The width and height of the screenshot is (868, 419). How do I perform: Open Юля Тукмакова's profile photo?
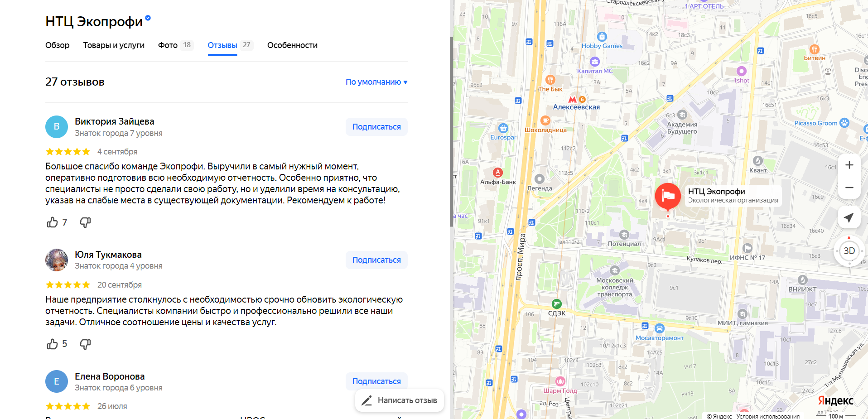57,260
